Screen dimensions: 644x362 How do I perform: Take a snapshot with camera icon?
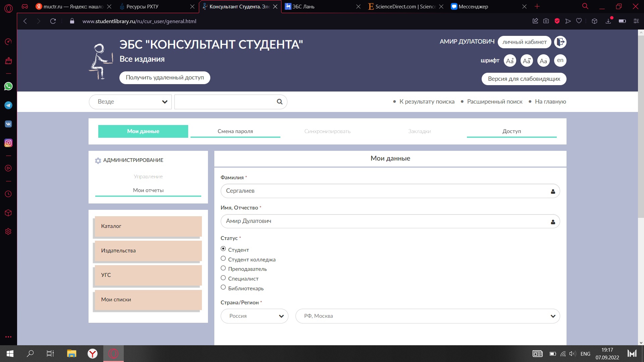[x=546, y=21]
